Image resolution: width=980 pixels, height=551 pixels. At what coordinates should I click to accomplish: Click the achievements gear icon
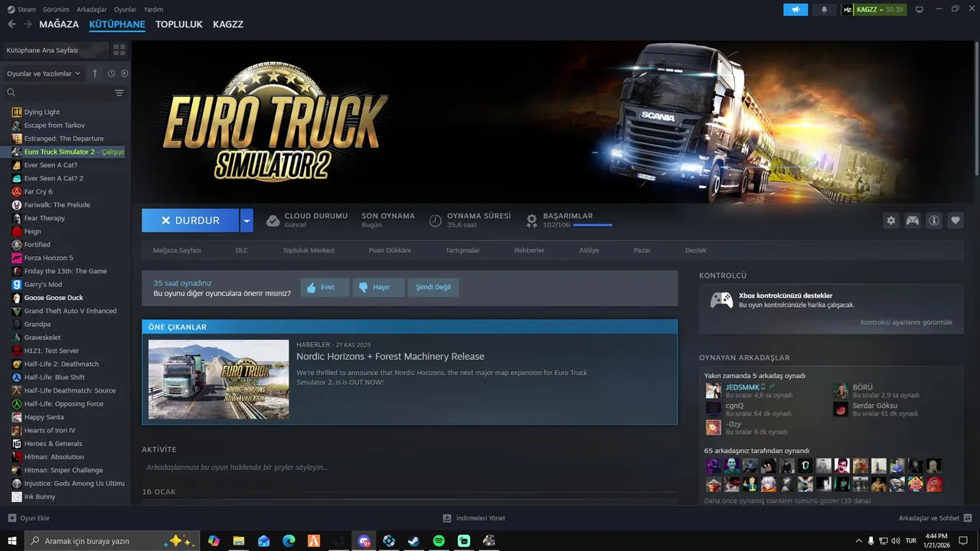click(531, 220)
